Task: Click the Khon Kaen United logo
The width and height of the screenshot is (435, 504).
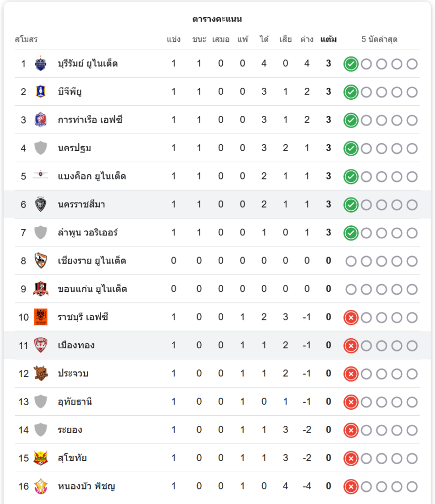Action: [40, 289]
